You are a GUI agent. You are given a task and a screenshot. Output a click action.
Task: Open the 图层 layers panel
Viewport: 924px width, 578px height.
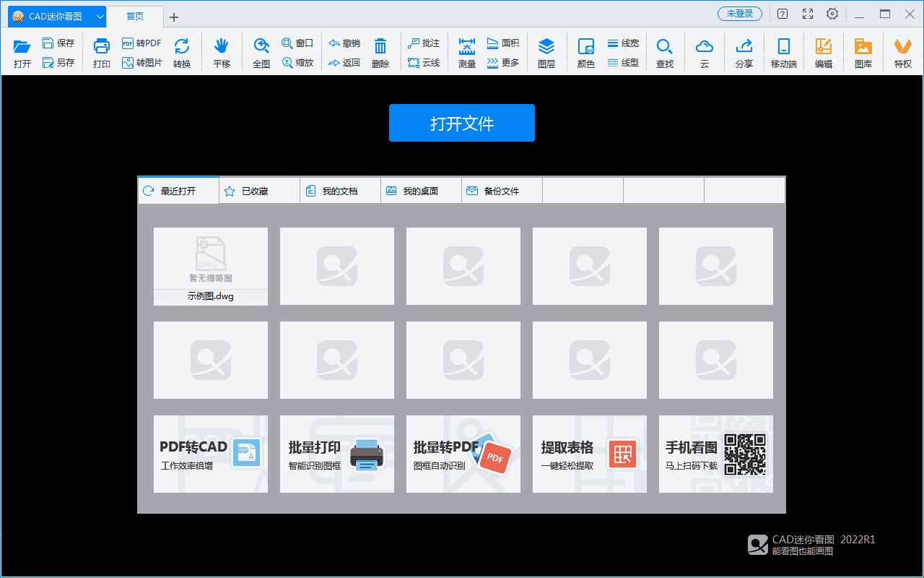click(546, 51)
